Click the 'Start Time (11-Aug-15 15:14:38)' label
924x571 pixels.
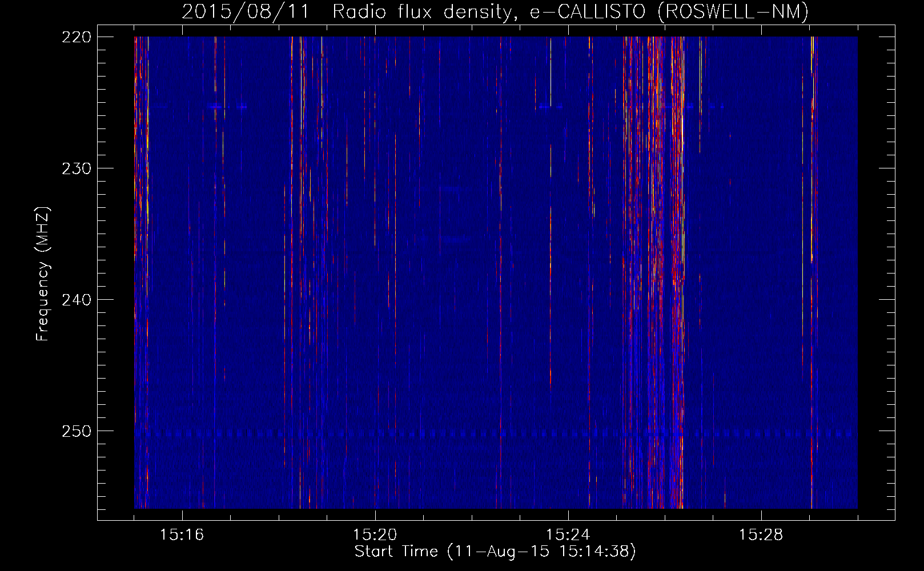point(495,552)
